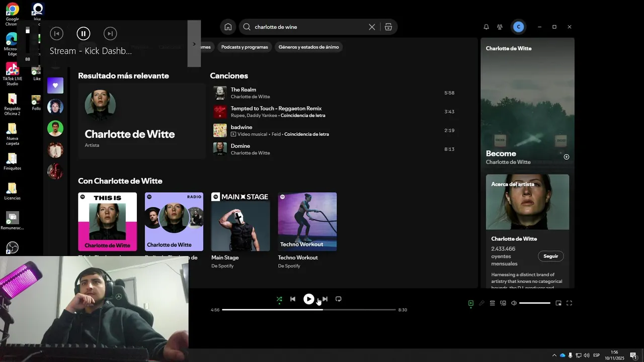Open Connect to a device icon
This screenshot has width=644, height=362.
coord(503,303)
